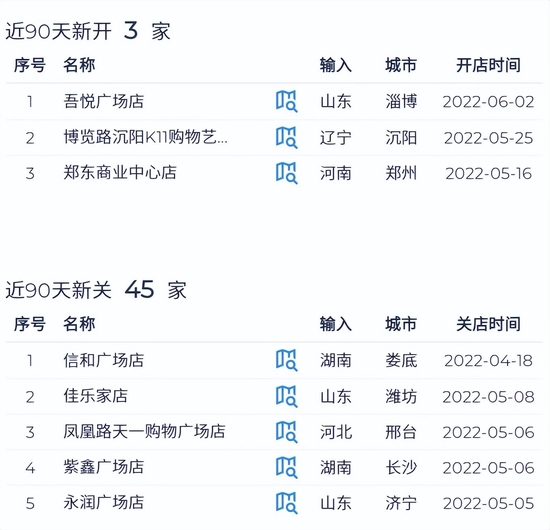Select 名称 header in closures table
This screenshot has width=550, height=530.
click(x=79, y=324)
